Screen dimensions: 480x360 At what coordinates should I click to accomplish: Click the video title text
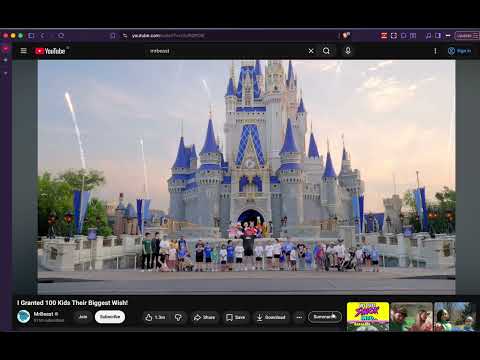tap(72, 303)
